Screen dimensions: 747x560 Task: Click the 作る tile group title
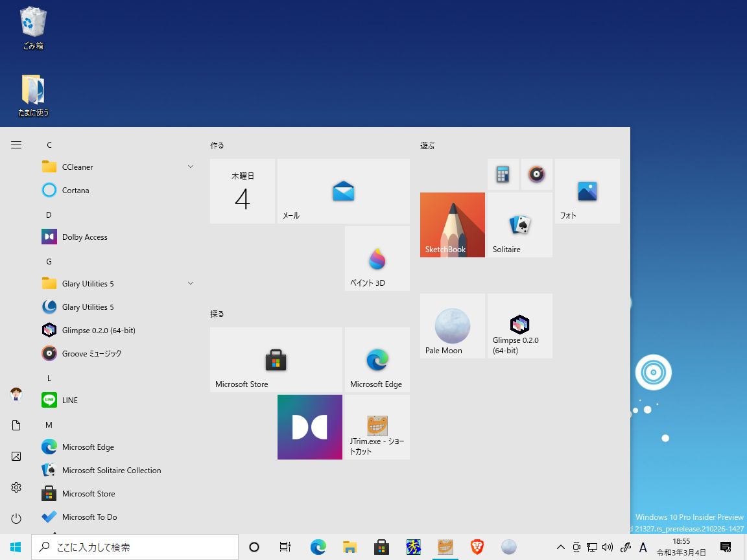point(217,146)
